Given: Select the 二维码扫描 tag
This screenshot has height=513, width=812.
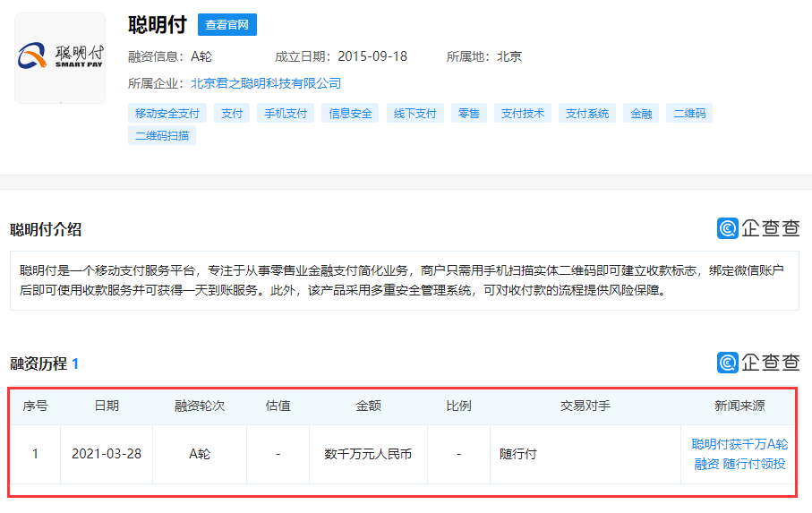Looking at the screenshot, I should [162, 135].
